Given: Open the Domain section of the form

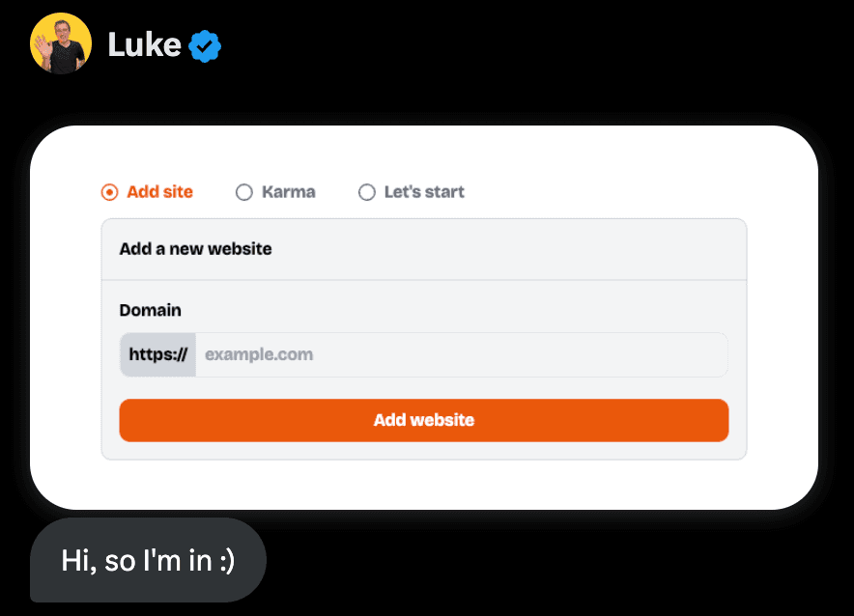Looking at the screenshot, I should (x=150, y=310).
